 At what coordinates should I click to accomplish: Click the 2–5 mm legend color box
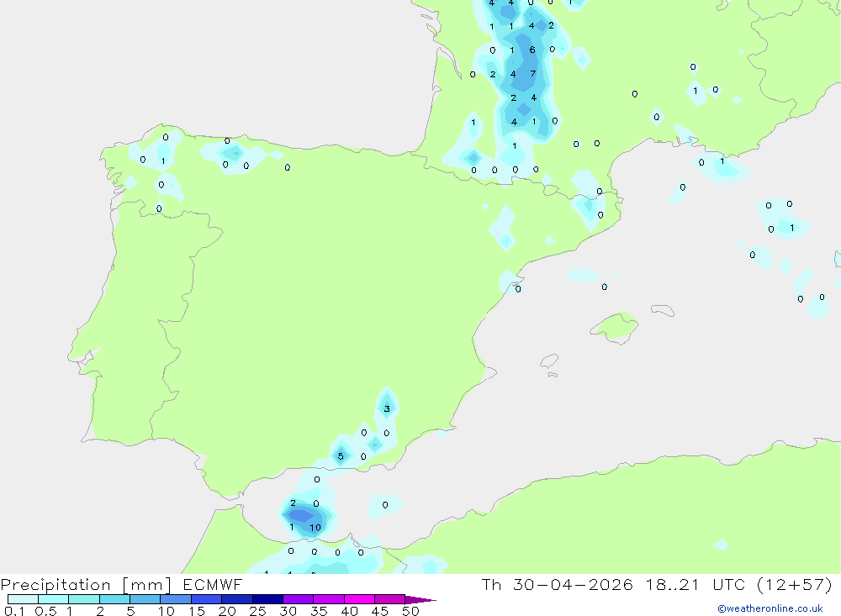(x=114, y=599)
